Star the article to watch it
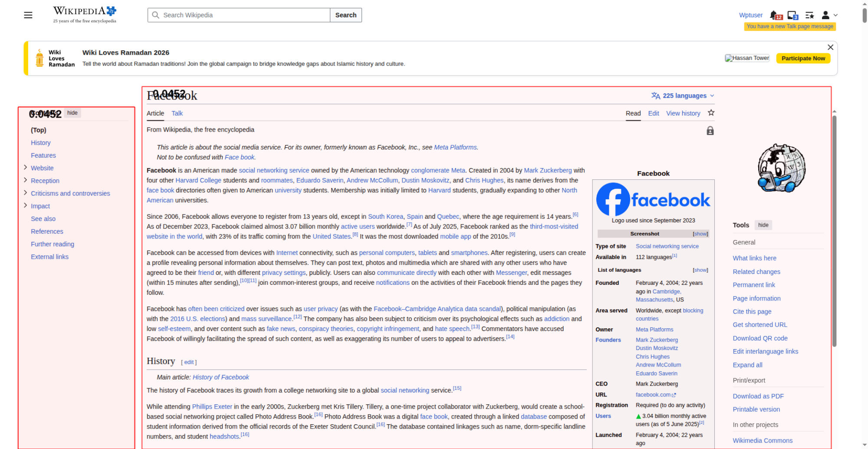 click(x=711, y=113)
